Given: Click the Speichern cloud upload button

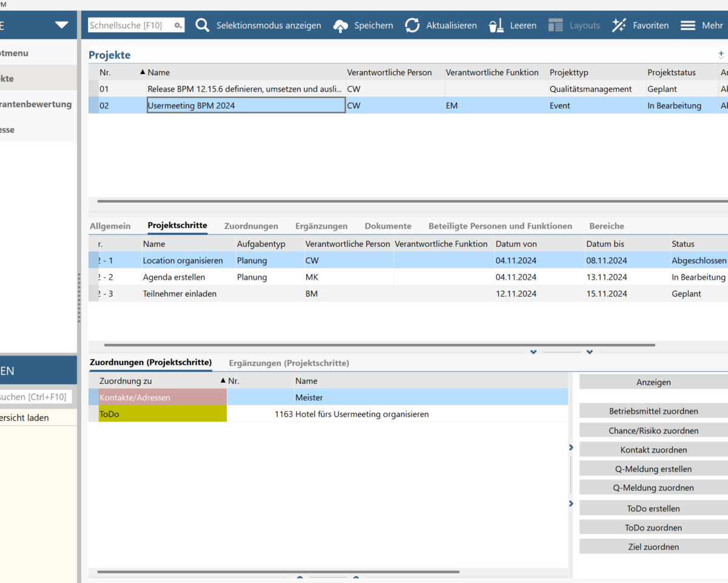Looking at the screenshot, I should click(x=363, y=25).
